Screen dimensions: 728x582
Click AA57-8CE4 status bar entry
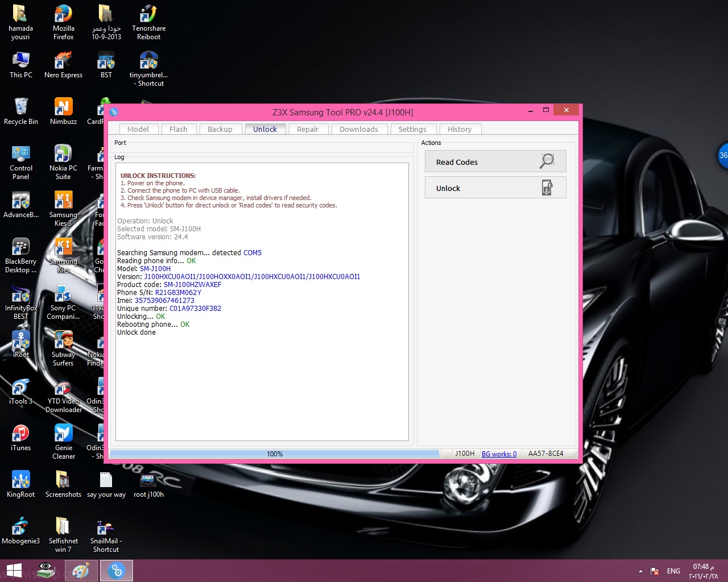click(x=545, y=454)
